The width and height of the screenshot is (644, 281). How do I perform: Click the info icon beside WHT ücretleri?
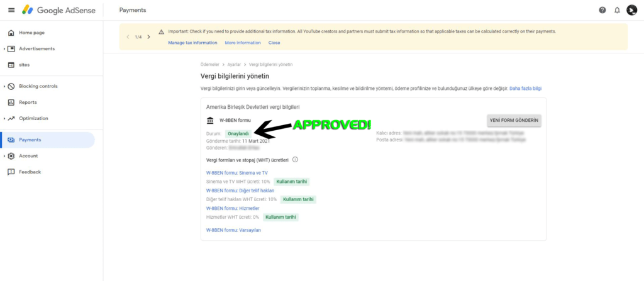tap(295, 160)
